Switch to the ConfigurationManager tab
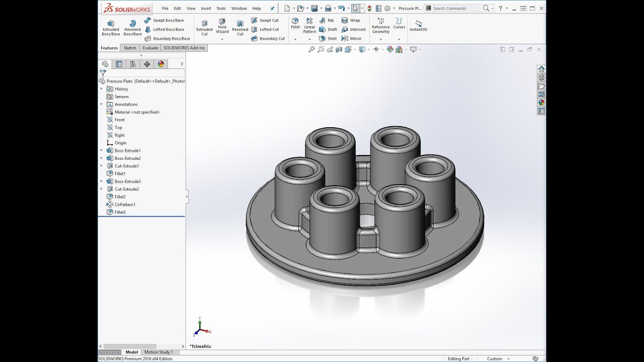 (133, 64)
